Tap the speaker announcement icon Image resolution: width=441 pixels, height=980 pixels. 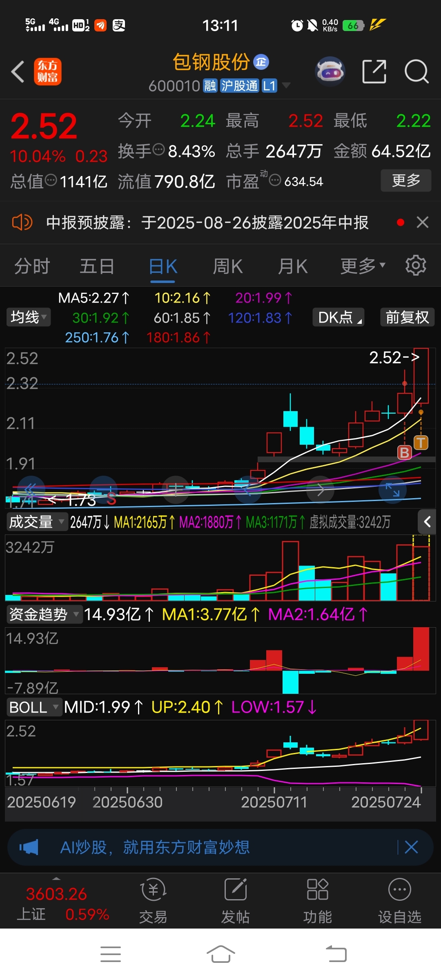click(x=22, y=223)
